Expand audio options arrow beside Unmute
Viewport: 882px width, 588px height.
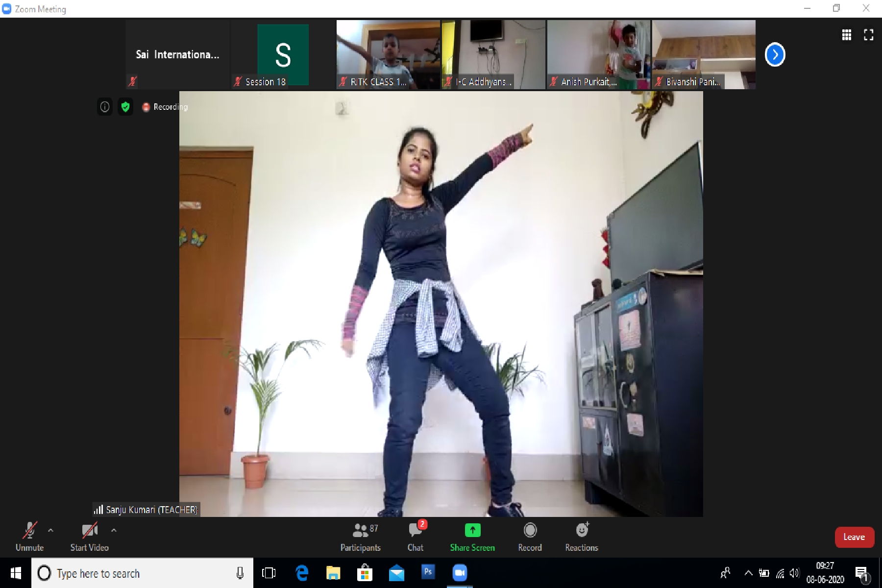point(50,530)
